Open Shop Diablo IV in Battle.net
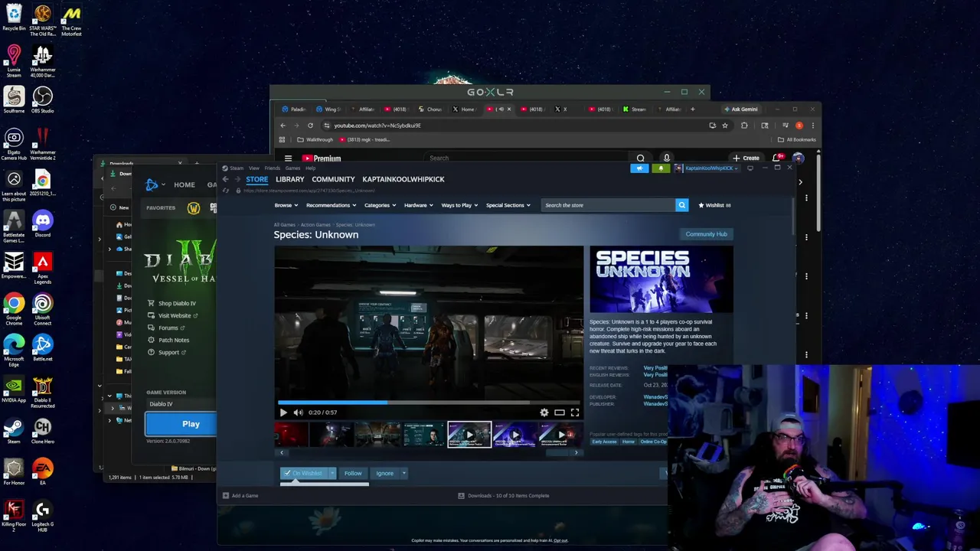This screenshot has width=980, height=551. 172,303
